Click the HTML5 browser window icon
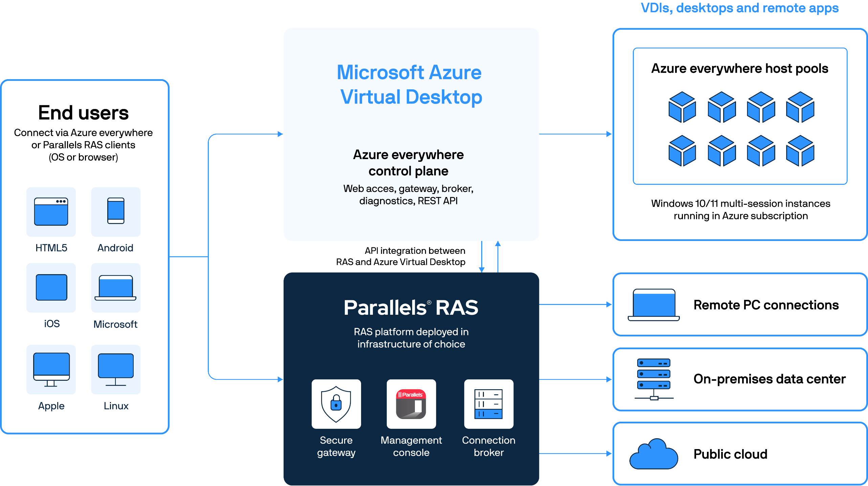This screenshot has width=868, height=486. [51, 212]
